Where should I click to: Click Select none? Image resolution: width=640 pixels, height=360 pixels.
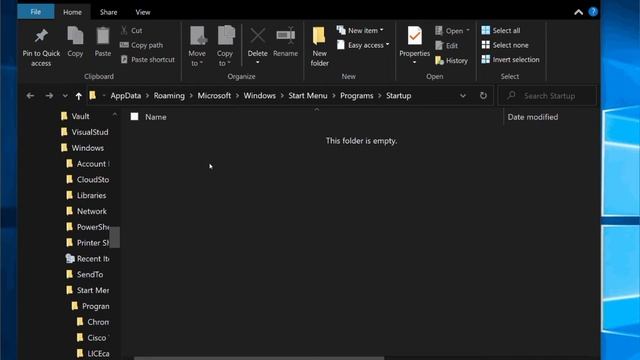click(505, 45)
